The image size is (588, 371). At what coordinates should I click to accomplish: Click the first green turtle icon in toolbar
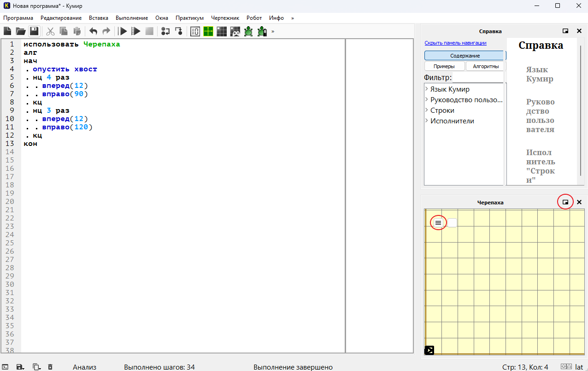tap(248, 31)
